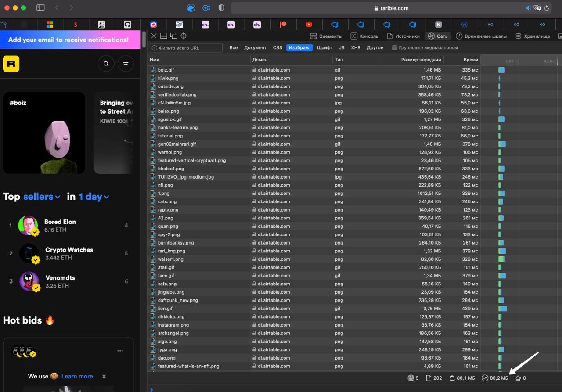Switch to the YouTube browser tab
This screenshot has width=562, height=392.
click(309, 25)
